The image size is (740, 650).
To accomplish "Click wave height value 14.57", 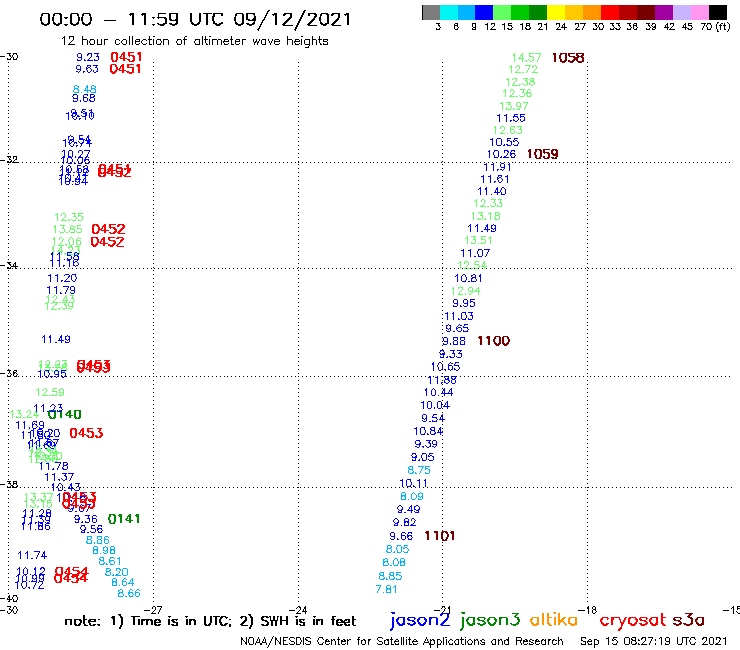I will pos(527,58).
